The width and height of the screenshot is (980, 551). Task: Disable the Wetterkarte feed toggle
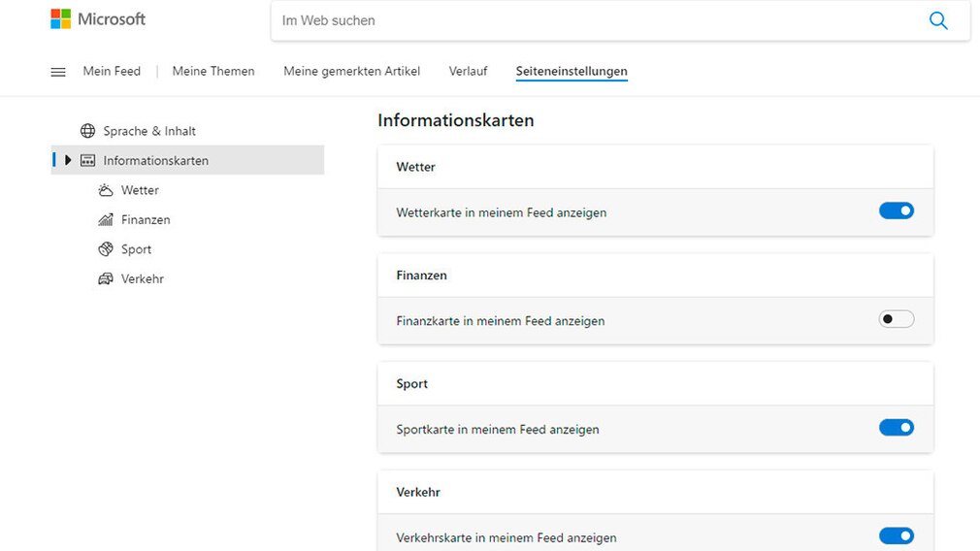tap(897, 211)
